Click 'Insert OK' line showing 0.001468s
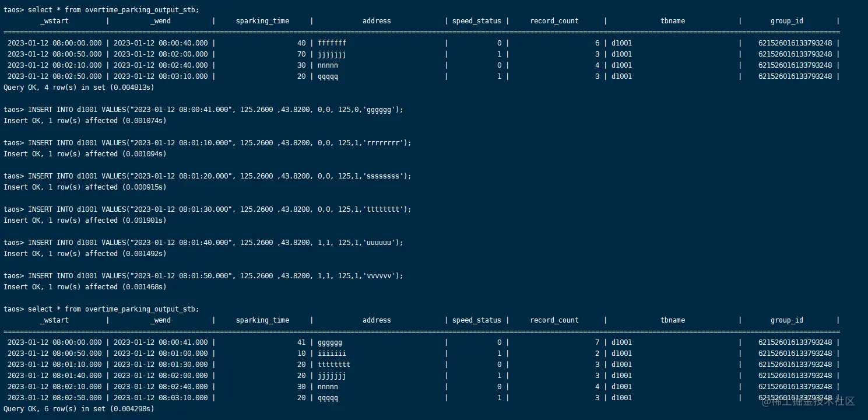This screenshot has height=420, width=868. point(85,287)
